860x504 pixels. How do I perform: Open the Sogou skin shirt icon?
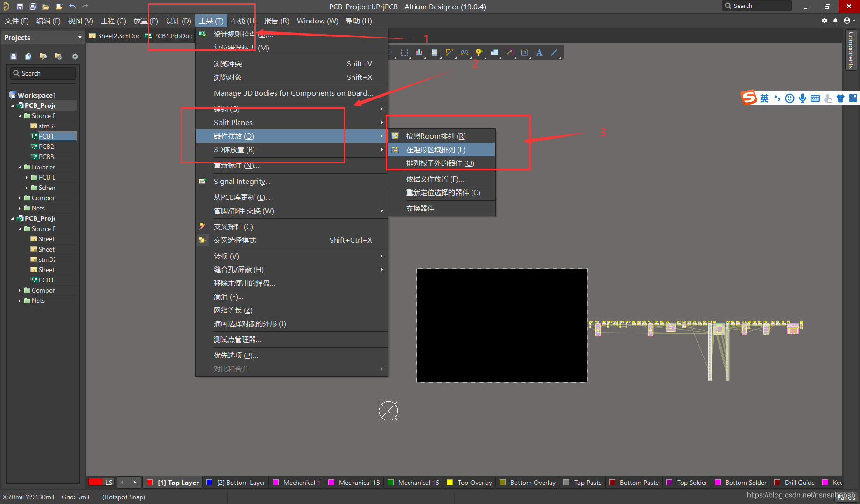[x=840, y=98]
